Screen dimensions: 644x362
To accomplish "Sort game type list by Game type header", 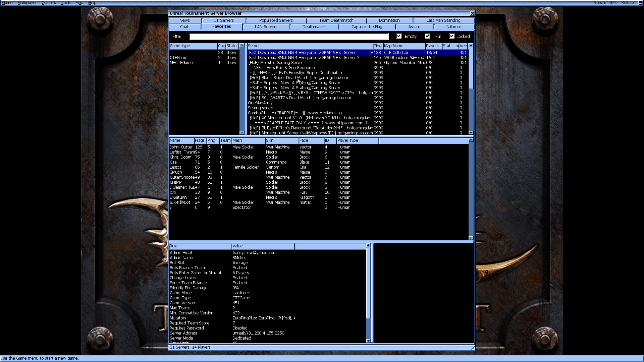I will pyautogui.click(x=193, y=46).
